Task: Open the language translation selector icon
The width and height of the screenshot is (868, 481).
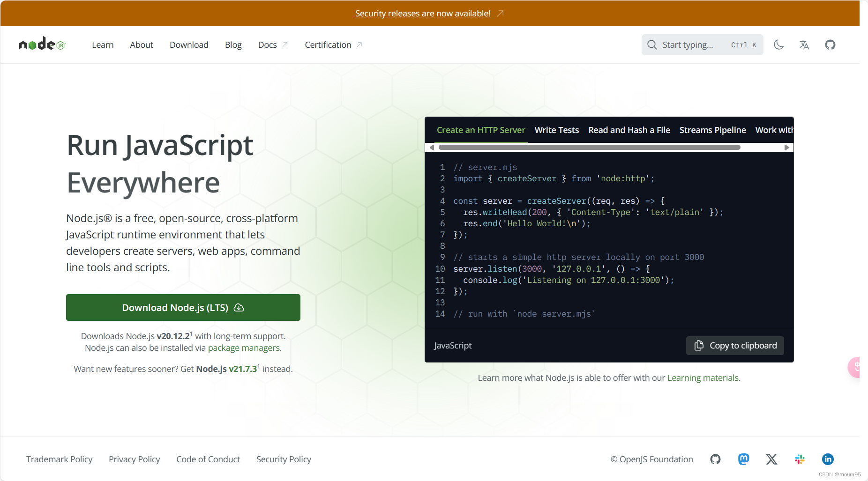Action: (804, 44)
